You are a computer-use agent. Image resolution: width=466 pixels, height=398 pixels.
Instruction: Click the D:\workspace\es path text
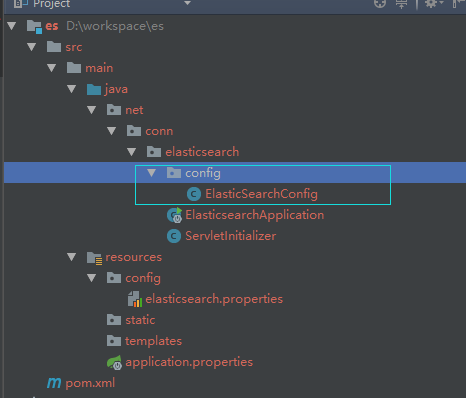[115, 26]
